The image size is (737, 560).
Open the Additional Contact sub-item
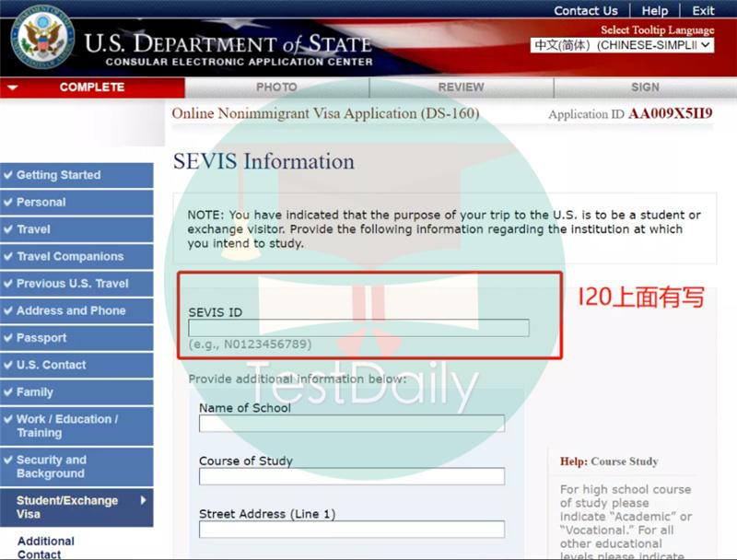coord(46,548)
